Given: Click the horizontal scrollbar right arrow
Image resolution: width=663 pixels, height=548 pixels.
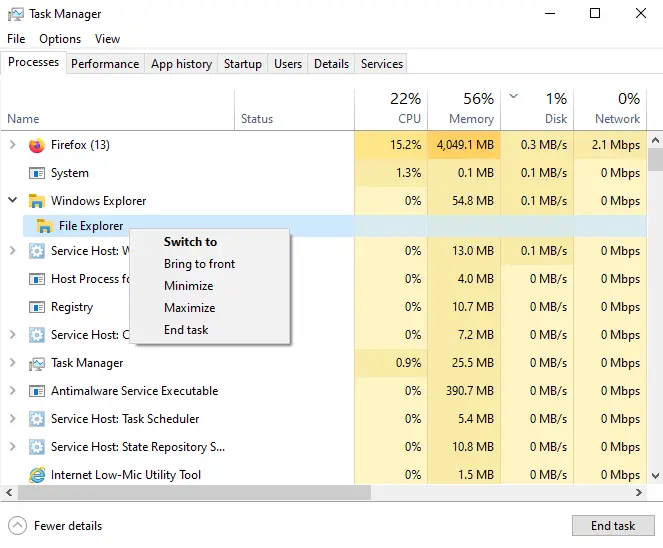Looking at the screenshot, I should click(x=639, y=492).
